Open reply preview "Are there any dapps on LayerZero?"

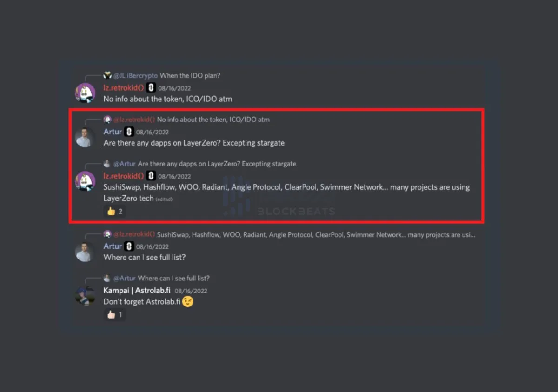pyautogui.click(x=217, y=164)
